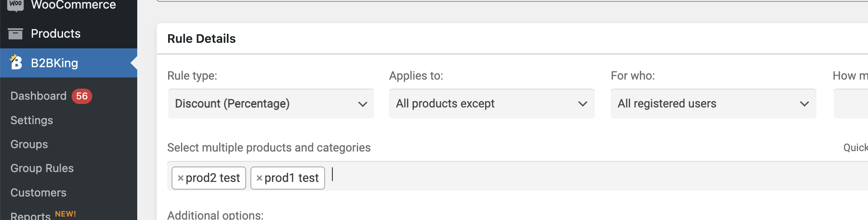Expand the All products except dropdown
Viewport: 868px width, 220px height.
click(x=492, y=104)
